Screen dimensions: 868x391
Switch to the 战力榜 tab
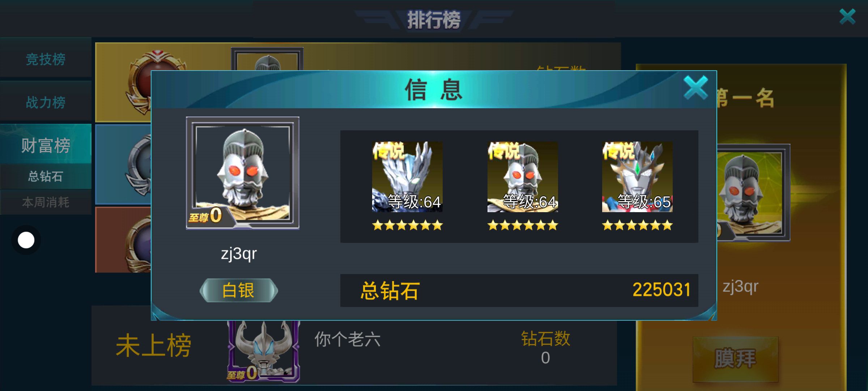(46, 102)
